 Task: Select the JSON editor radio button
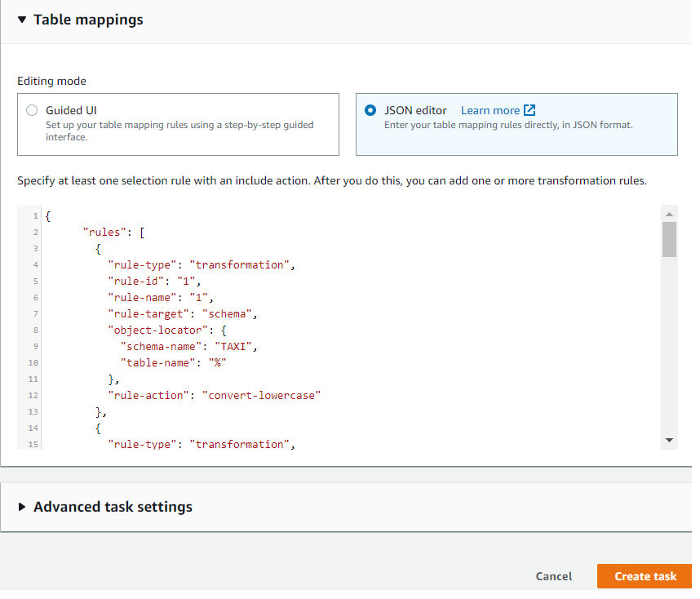pyautogui.click(x=370, y=110)
